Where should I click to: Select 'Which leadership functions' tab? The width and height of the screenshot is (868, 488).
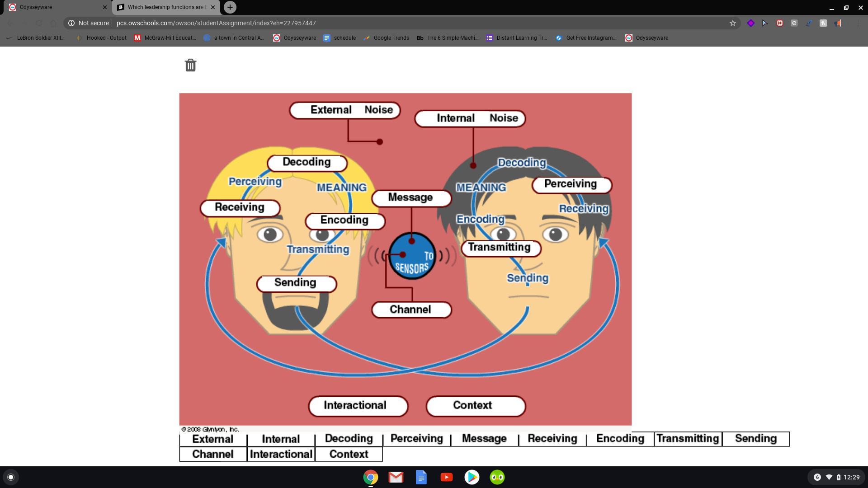pyautogui.click(x=165, y=7)
